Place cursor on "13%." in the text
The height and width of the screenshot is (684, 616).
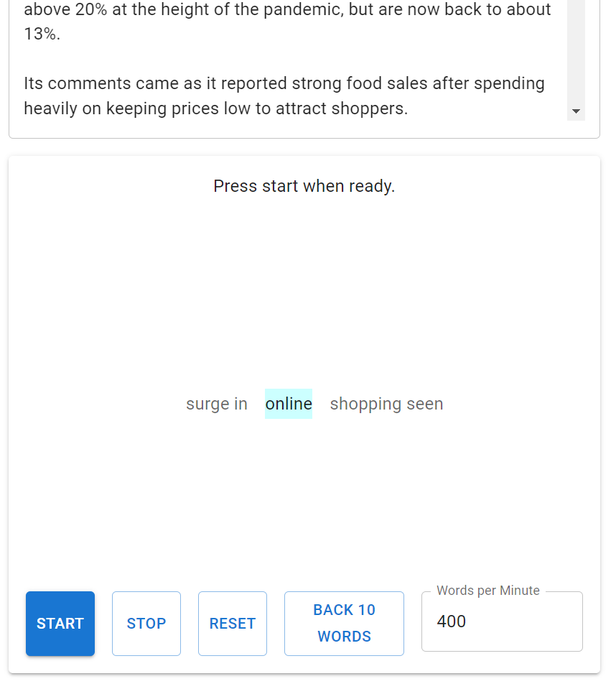42,34
